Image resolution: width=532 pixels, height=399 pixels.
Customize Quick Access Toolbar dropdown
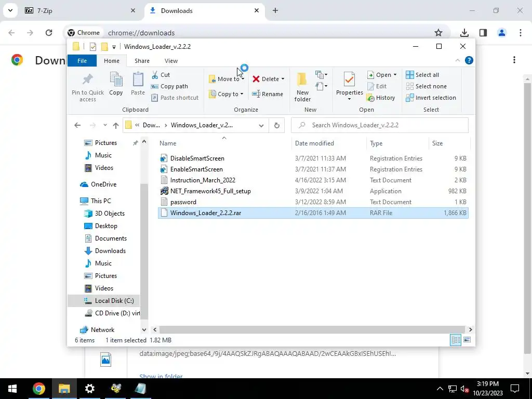click(x=114, y=47)
